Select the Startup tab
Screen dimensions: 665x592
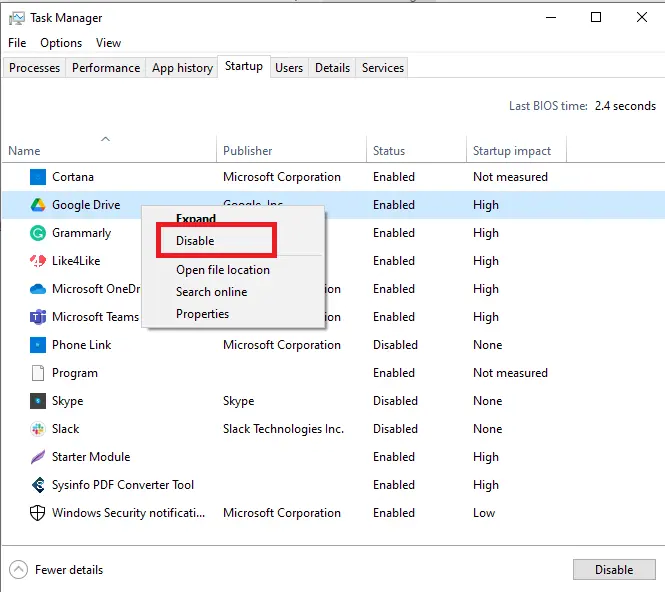pyautogui.click(x=244, y=66)
